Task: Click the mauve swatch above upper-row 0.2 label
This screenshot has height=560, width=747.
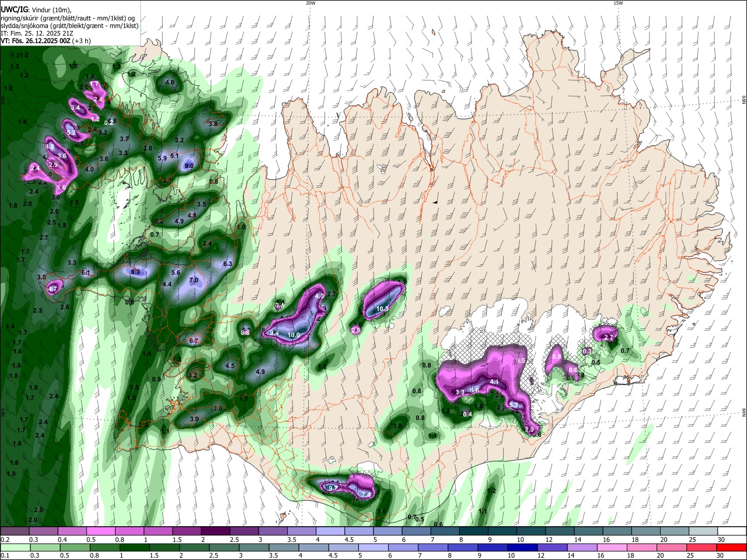Action: click(15, 531)
